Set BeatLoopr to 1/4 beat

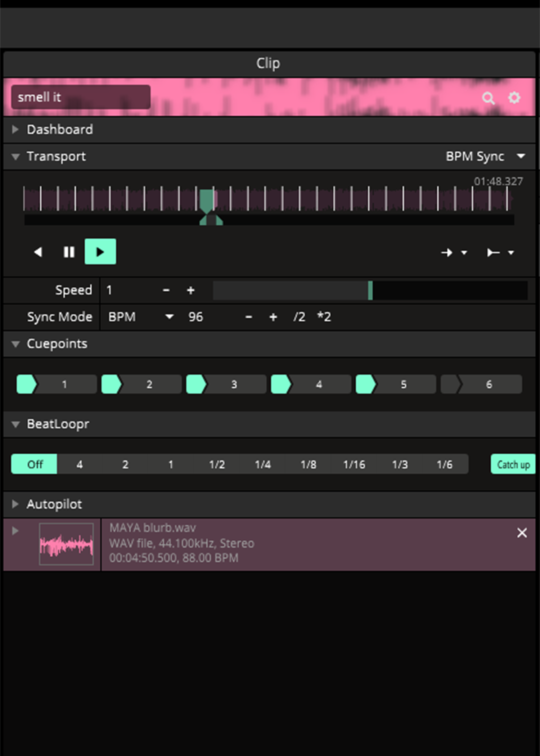(262, 464)
